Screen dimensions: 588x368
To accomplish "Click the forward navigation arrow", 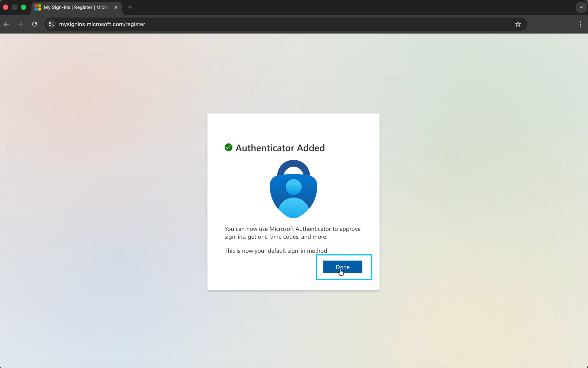I will click(x=20, y=24).
